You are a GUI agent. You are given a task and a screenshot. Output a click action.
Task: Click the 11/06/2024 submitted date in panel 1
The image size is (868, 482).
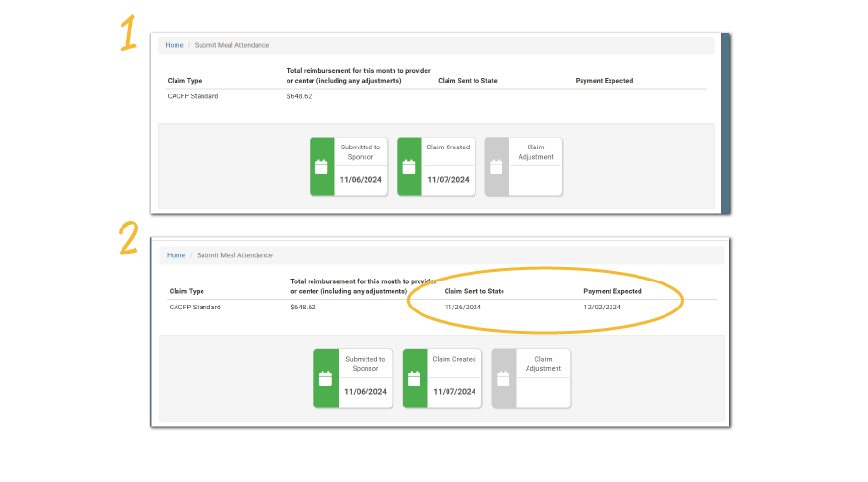pyautogui.click(x=360, y=180)
